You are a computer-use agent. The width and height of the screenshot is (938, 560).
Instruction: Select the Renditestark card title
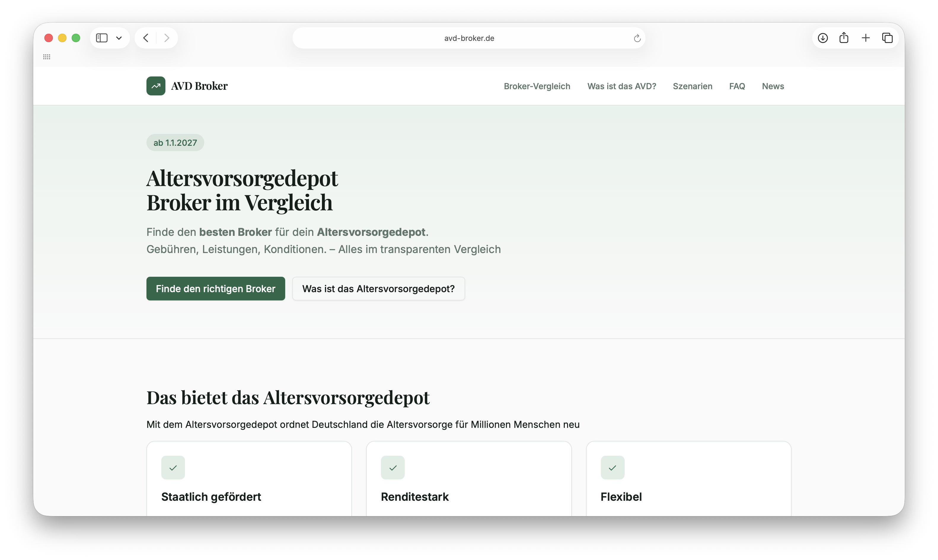coord(414,497)
